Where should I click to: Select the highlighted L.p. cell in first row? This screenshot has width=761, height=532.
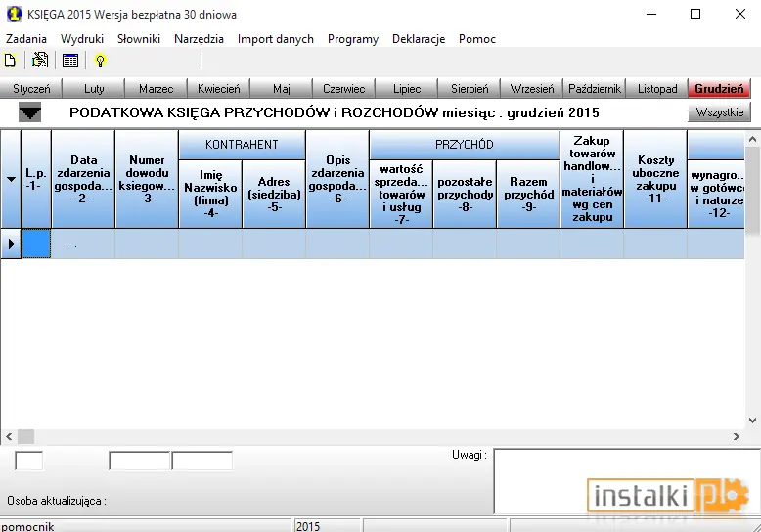(36, 244)
